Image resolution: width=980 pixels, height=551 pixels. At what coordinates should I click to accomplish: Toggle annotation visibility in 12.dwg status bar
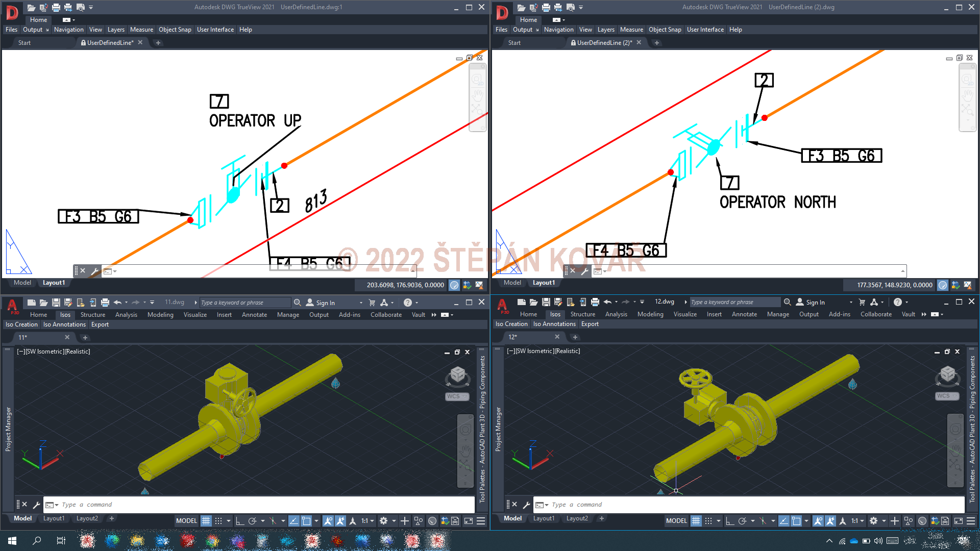[x=818, y=521]
